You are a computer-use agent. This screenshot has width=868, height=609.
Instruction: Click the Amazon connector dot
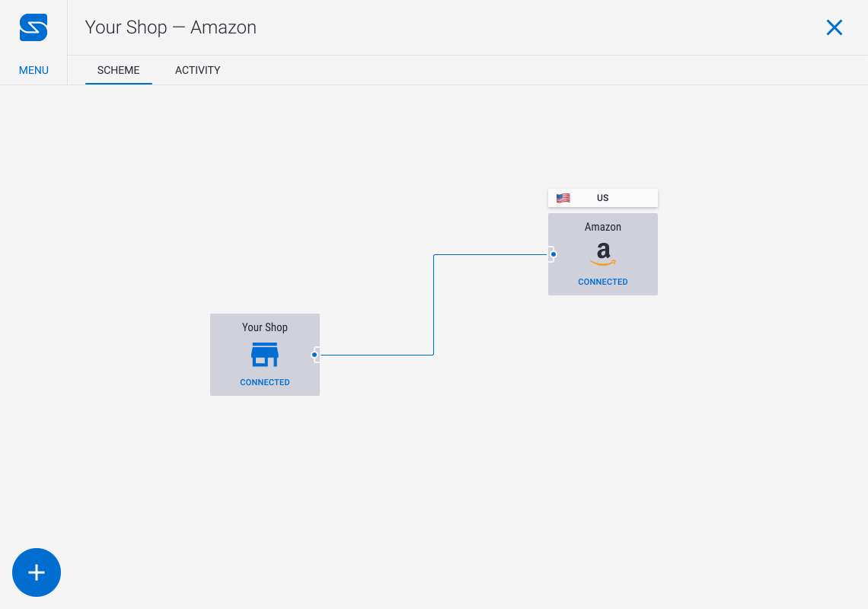pos(553,255)
